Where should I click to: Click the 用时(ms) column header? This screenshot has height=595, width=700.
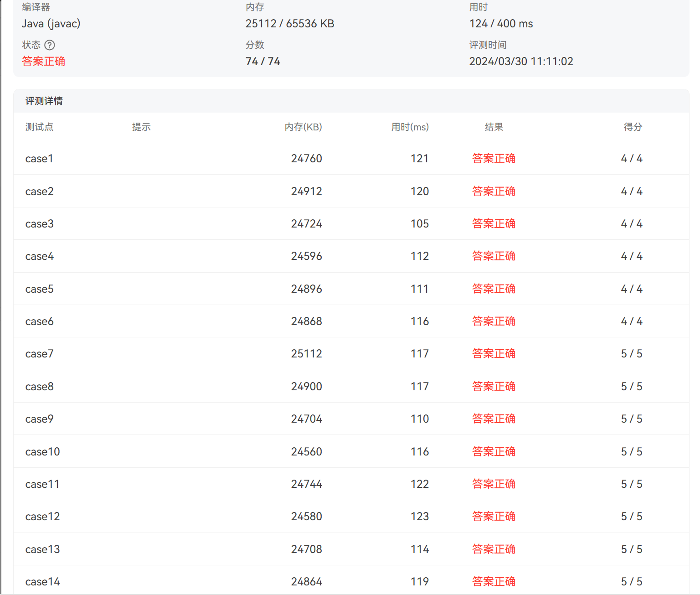point(410,127)
